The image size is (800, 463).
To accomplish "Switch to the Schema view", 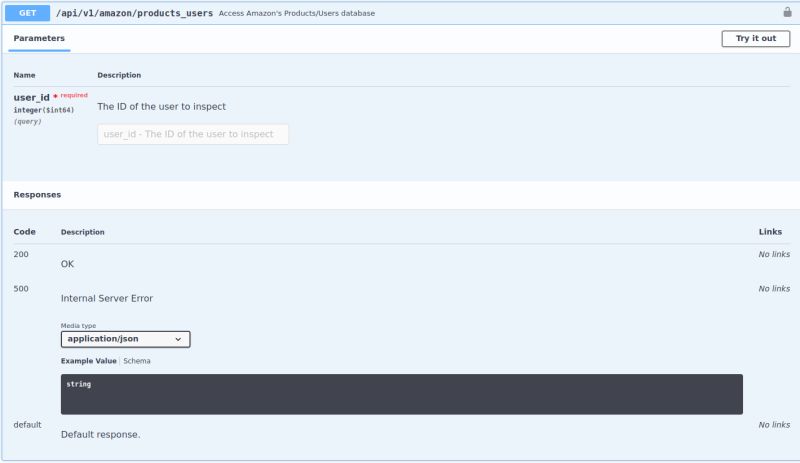I will click(x=137, y=361).
